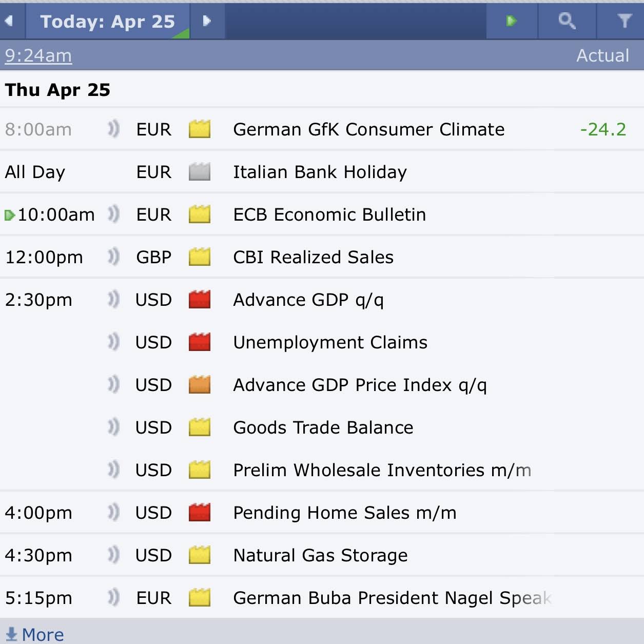Toggle sound alert for Natural Gas Storage
The width and height of the screenshot is (644, 644).
click(113, 555)
